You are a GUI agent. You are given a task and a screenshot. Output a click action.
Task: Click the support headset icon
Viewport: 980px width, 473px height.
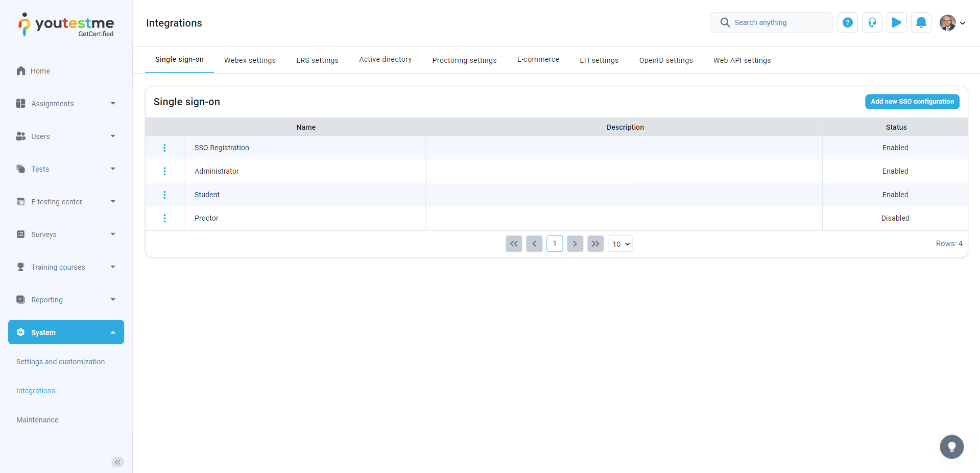pyautogui.click(x=872, y=22)
